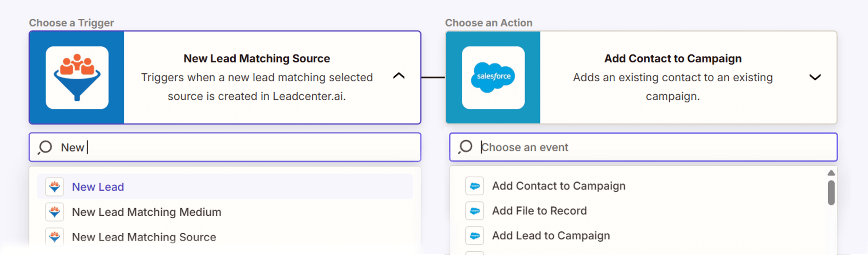Choose the Add File to Record action

point(641,211)
